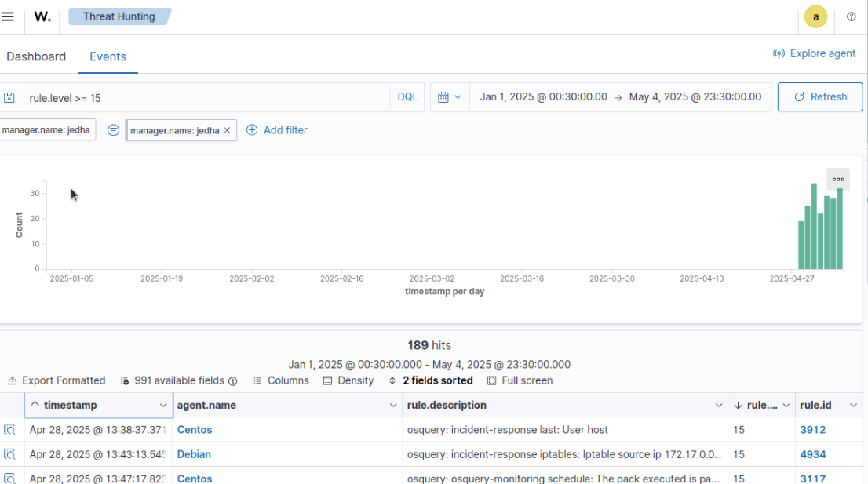
Task: Click the 991 available fields text
Action: tap(180, 380)
